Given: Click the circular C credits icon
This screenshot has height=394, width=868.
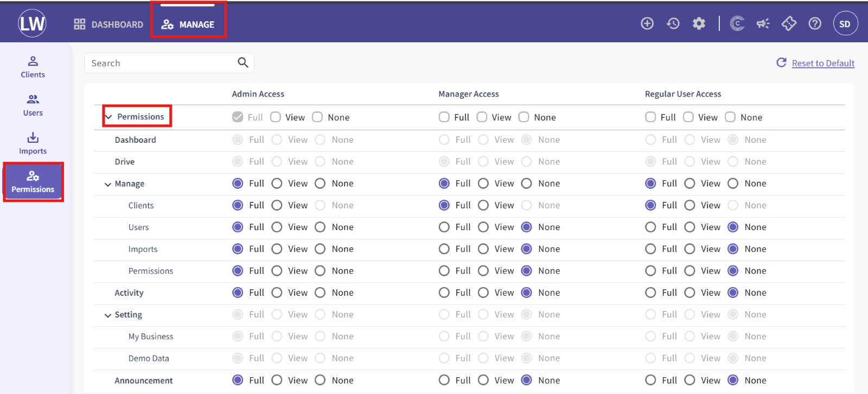Looking at the screenshot, I should click(x=737, y=23).
